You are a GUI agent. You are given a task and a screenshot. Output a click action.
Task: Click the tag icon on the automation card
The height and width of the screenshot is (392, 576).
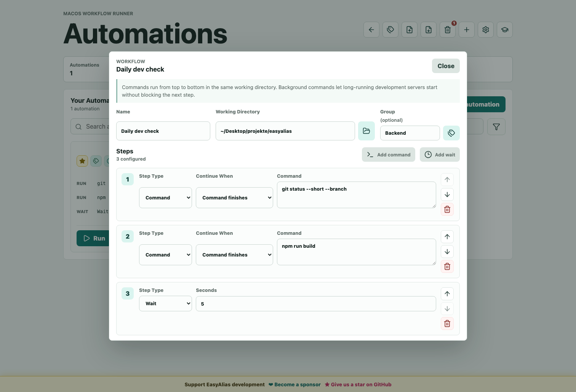[x=96, y=161]
